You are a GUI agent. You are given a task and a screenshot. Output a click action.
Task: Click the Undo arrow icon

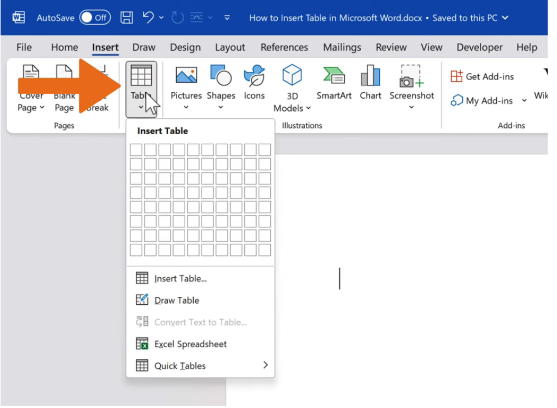pyautogui.click(x=148, y=17)
